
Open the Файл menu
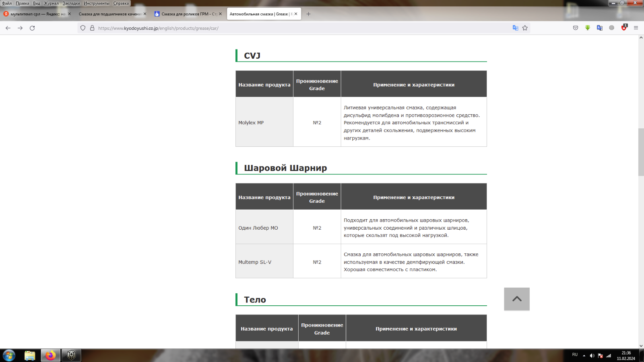pyautogui.click(x=7, y=3)
